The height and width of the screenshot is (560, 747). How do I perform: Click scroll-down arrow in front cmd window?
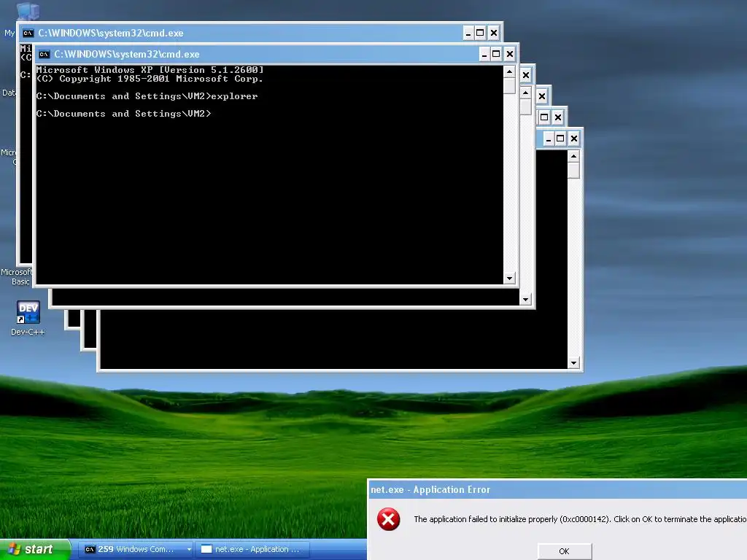tap(509, 278)
